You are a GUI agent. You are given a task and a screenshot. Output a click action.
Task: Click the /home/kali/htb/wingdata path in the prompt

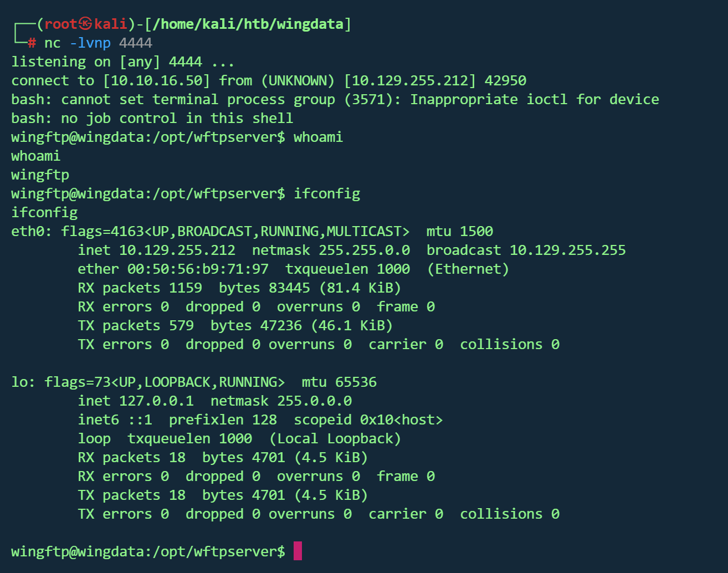pyautogui.click(x=248, y=24)
